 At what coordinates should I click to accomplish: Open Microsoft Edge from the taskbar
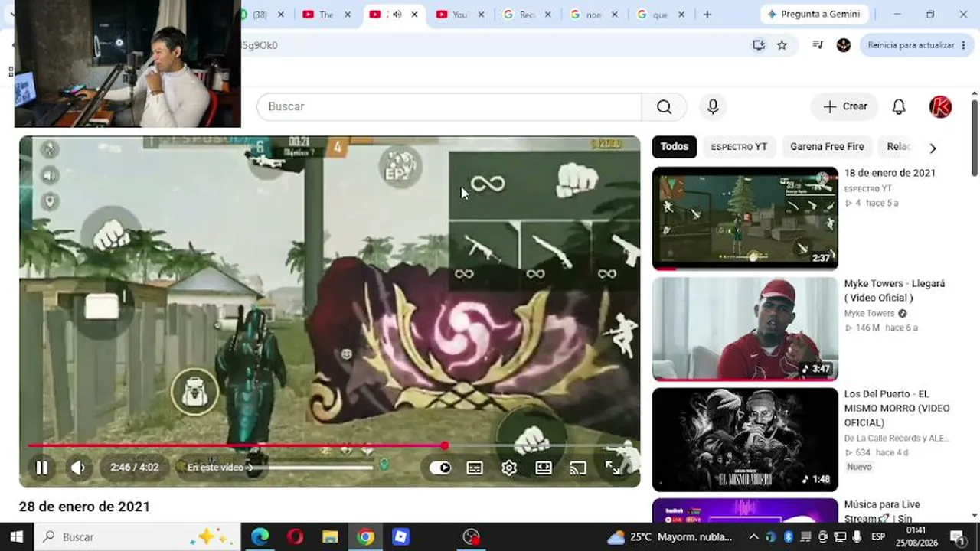pyautogui.click(x=260, y=537)
